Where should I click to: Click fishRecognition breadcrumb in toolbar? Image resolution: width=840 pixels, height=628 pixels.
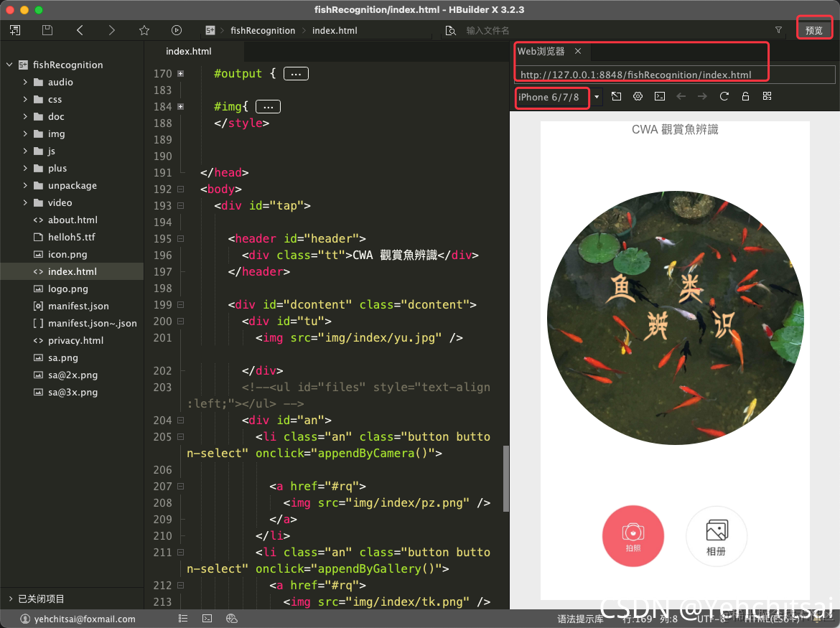click(263, 31)
